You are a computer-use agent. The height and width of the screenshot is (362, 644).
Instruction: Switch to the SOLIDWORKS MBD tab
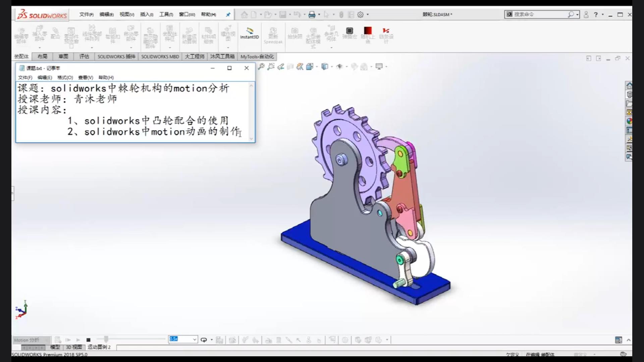pyautogui.click(x=160, y=56)
